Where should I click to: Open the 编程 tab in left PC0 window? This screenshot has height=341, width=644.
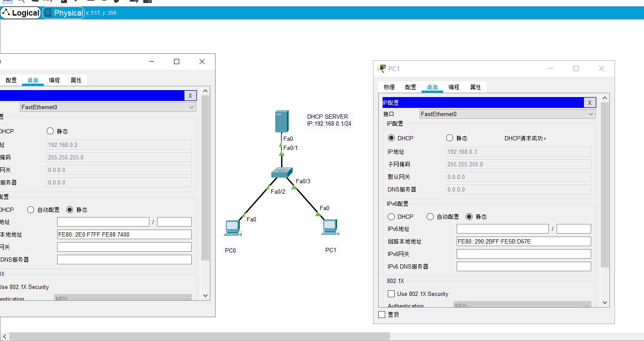click(x=55, y=80)
